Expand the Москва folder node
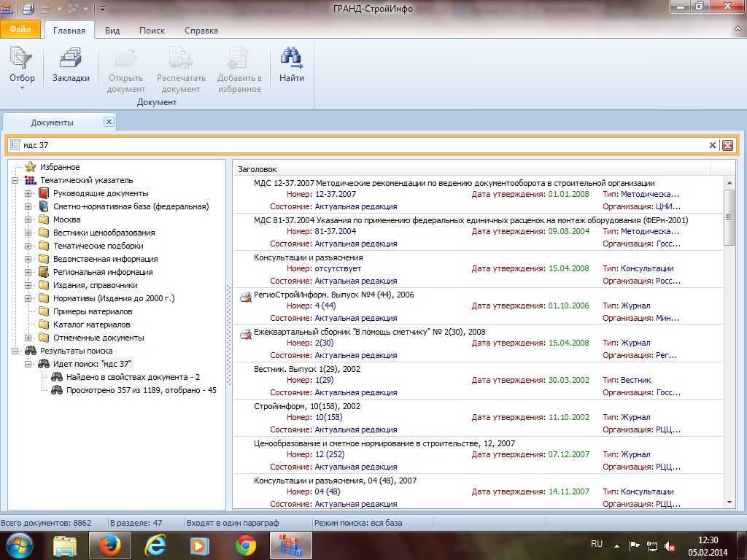The image size is (747, 560). (28, 219)
